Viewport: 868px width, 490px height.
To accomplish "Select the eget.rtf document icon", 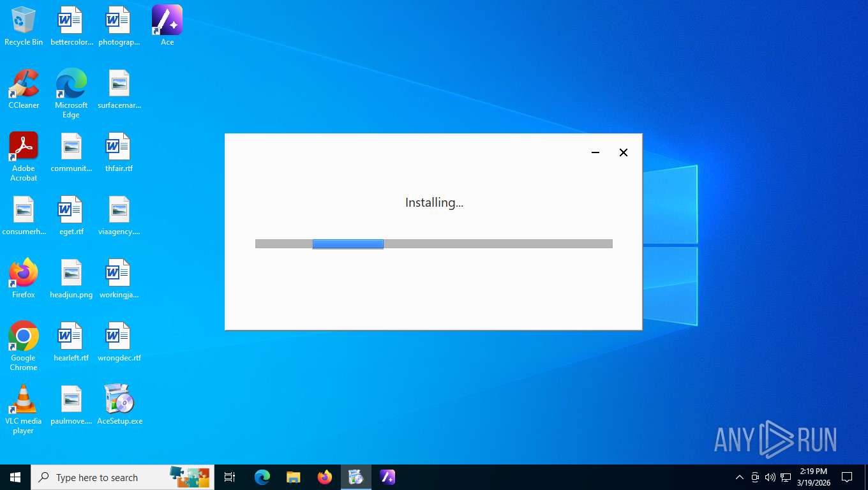I will pyautogui.click(x=71, y=216).
